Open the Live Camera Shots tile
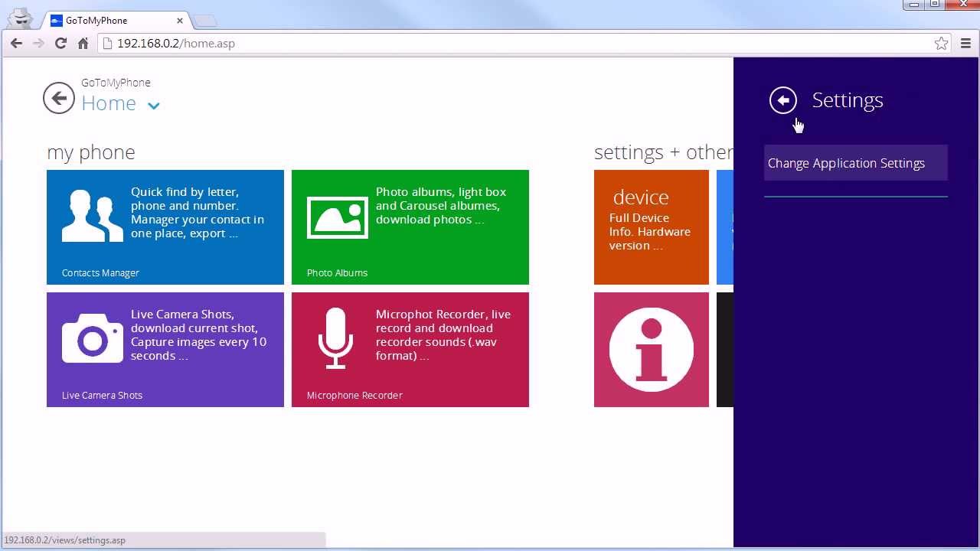The height and width of the screenshot is (551, 980). click(x=165, y=350)
